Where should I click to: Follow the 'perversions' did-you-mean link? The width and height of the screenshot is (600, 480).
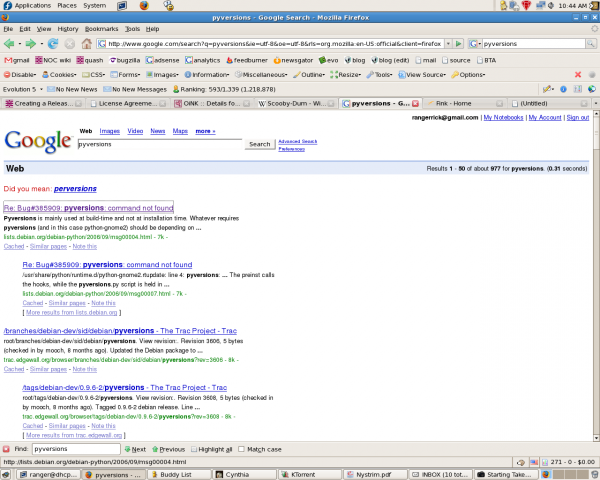click(x=75, y=189)
